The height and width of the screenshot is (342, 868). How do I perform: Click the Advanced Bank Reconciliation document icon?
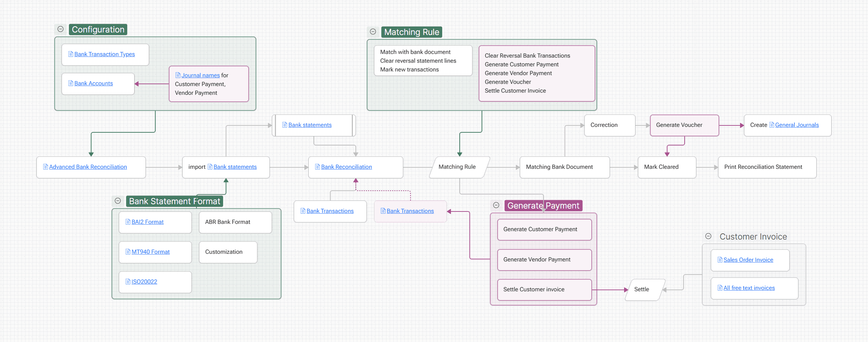point(46,167)
